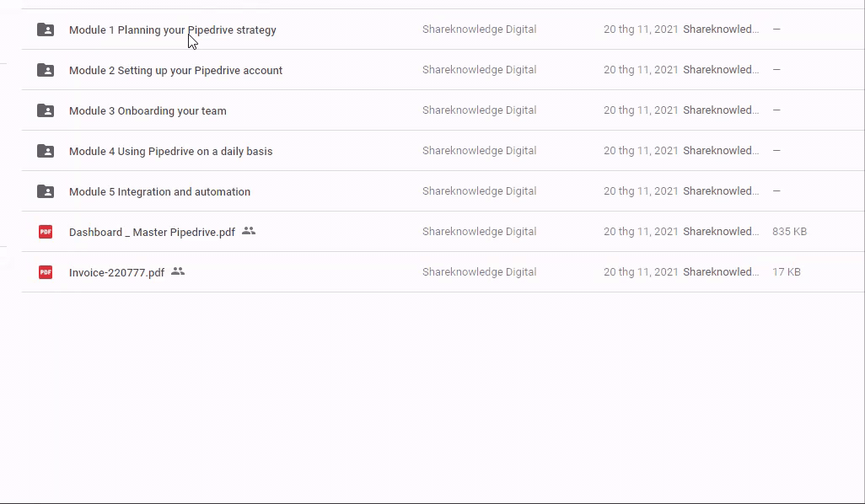The height and width of the screenshot is (504, 865).
Task: Click the folder icon for Module 4
Action: click(x=46, y=151)
